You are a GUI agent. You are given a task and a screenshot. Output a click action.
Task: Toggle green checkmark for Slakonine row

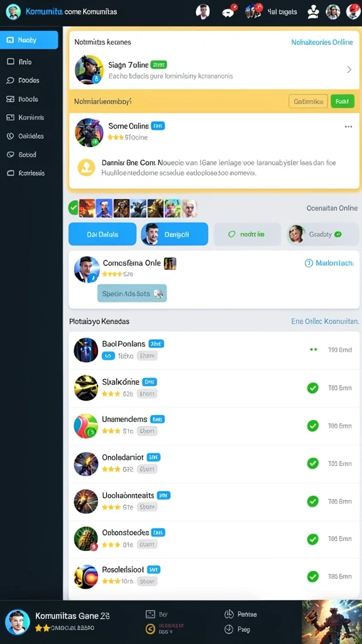[x=313, y=387]
